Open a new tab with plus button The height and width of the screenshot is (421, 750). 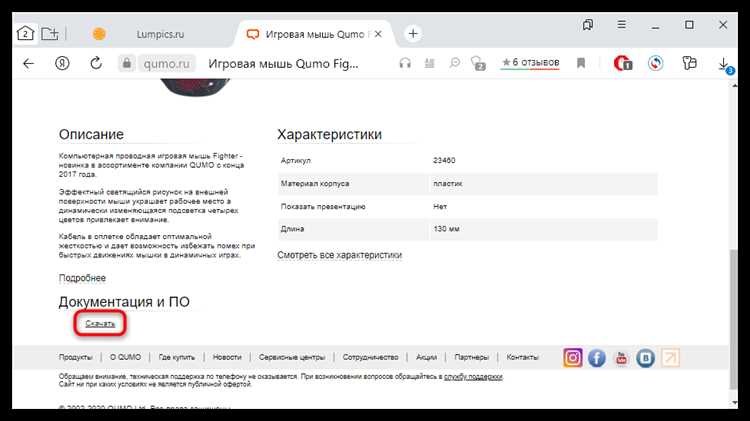coord(413,34)
